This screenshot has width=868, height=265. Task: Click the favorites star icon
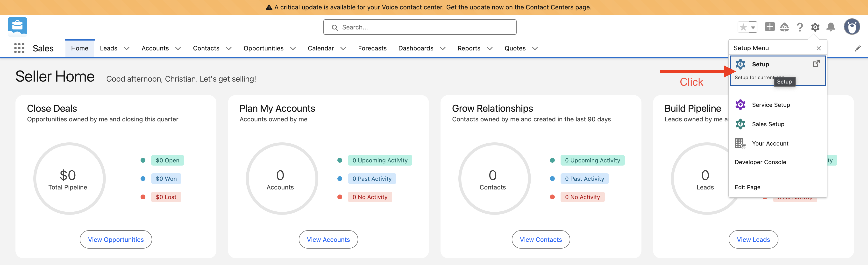tap(743, 27)
